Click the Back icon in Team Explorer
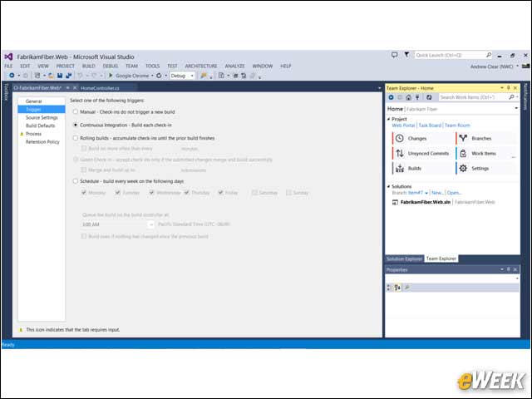Image resolution: width=532 pixels, height=399 pixels. click(391, 97)
